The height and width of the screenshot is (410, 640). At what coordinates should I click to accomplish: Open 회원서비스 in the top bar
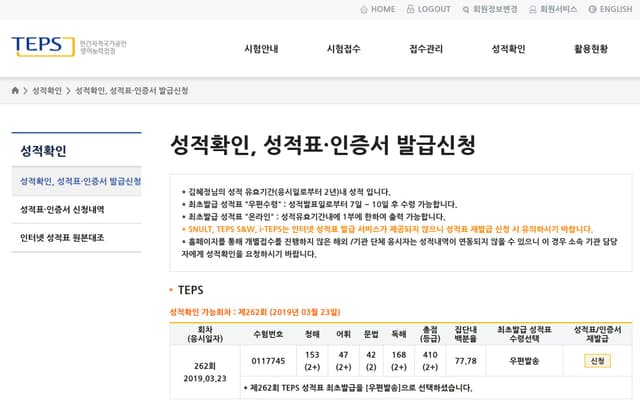click(x=553, y=9)
